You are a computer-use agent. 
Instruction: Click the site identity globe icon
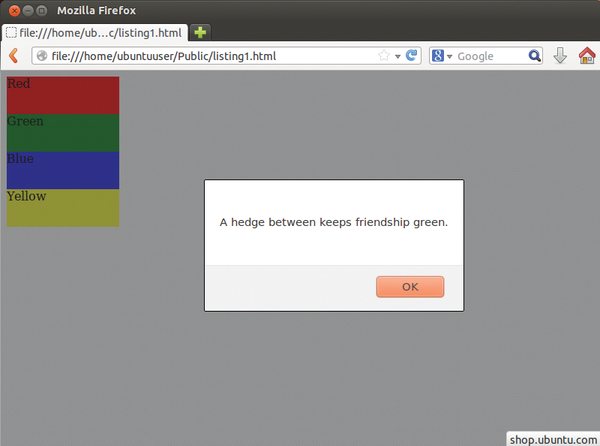click(x=42, y=56)
